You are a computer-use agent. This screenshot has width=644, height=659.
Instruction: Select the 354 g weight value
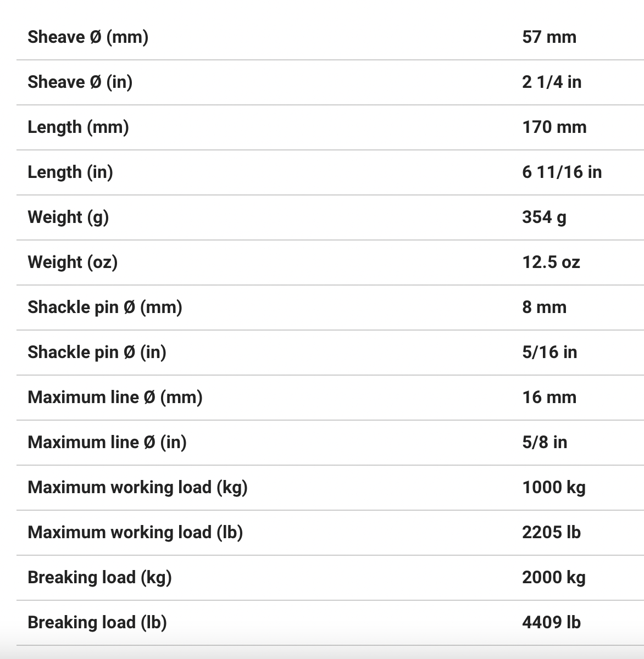pyautogui.click(x=544, y=217)
